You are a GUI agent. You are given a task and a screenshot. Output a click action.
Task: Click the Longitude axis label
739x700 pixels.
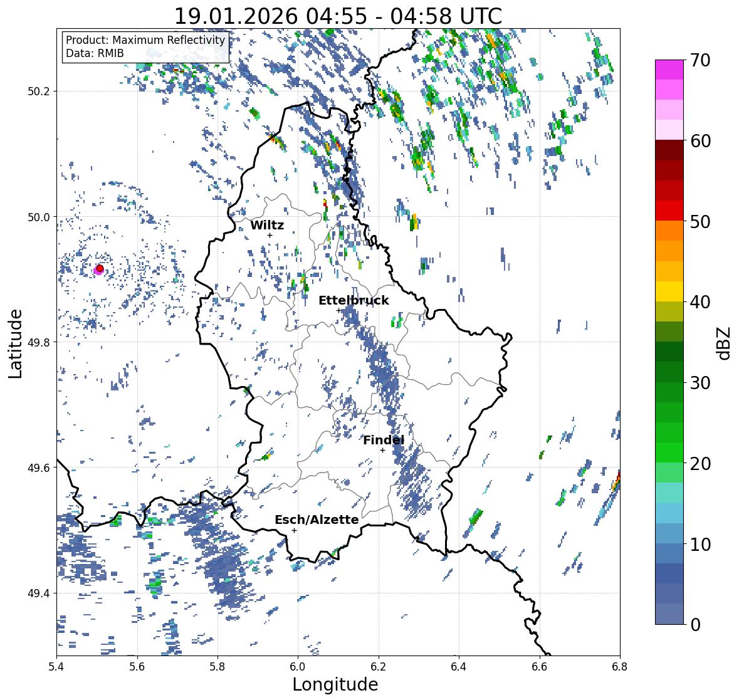coord(335,684)
